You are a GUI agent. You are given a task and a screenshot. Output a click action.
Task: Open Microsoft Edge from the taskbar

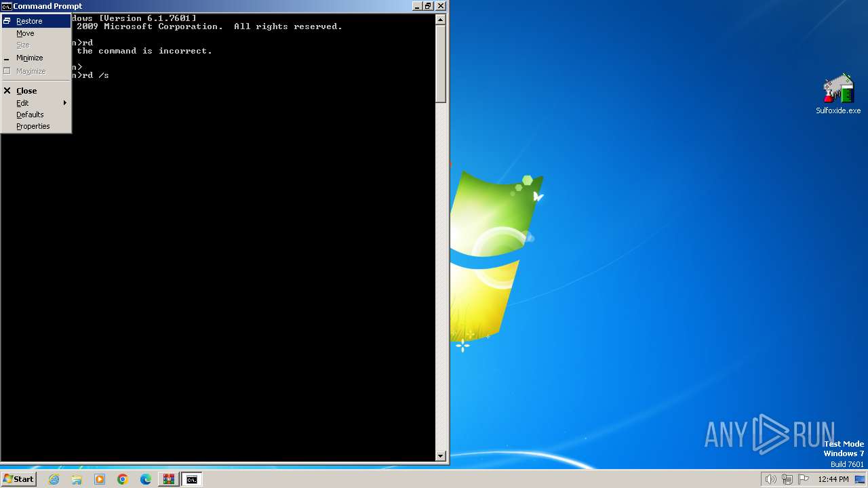[x=146, y=479]
